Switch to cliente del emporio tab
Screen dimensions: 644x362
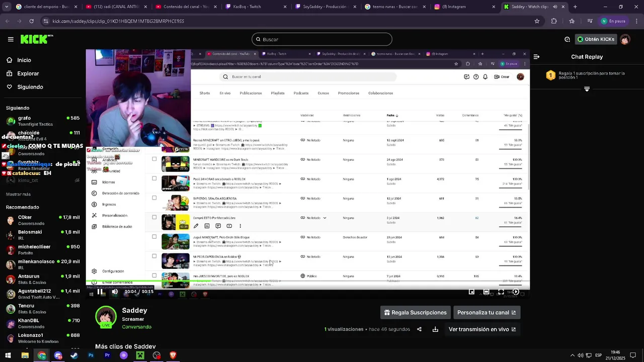click(46, 7)
